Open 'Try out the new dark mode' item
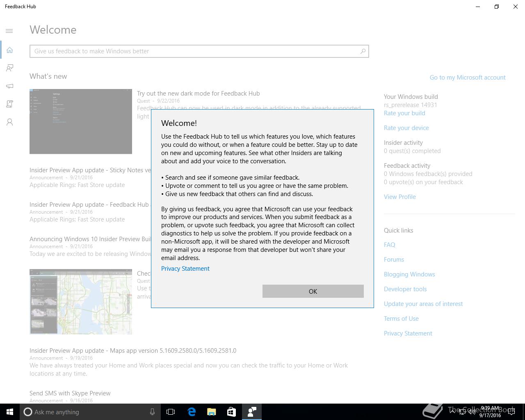The image size is (525, 420). click(199, 94)
